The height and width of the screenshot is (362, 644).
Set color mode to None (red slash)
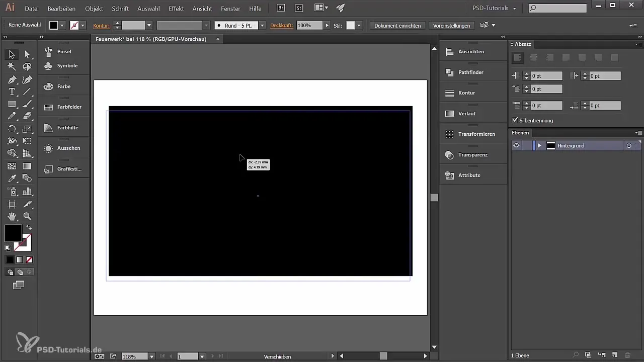(29, 260)
